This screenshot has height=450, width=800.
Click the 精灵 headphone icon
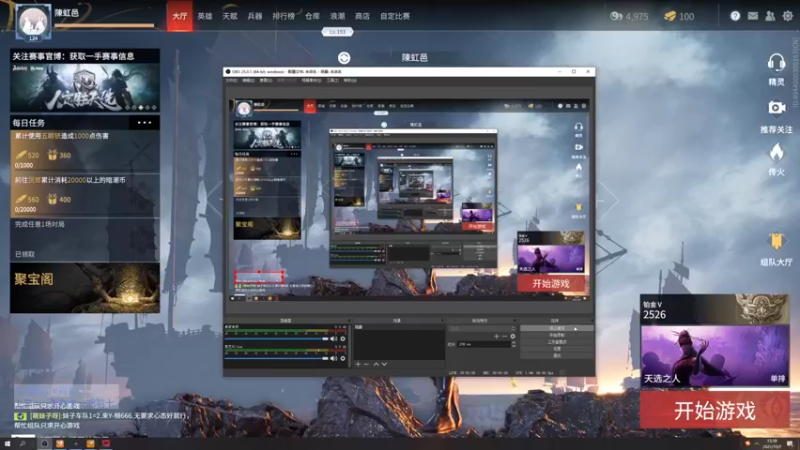coord(776,63)
